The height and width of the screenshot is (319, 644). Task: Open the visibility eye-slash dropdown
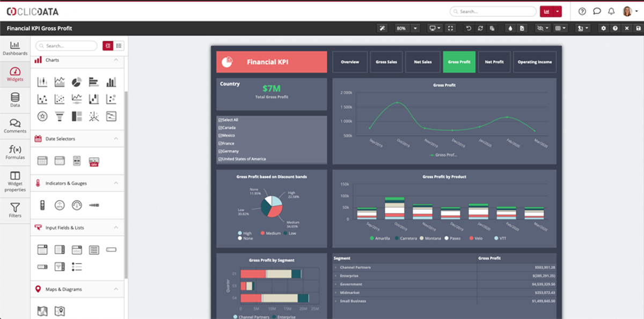[544, 28]
